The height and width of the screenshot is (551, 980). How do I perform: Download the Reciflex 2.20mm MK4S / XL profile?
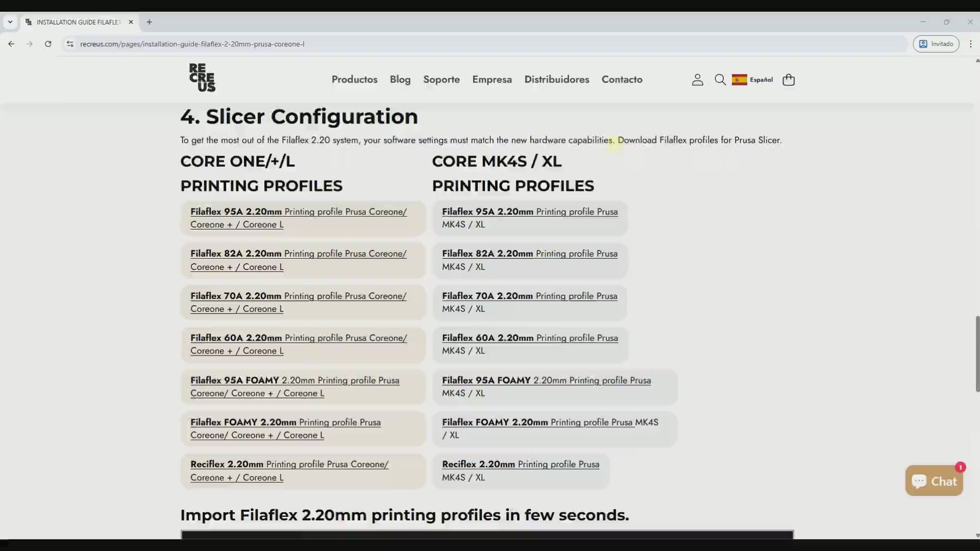520,464
